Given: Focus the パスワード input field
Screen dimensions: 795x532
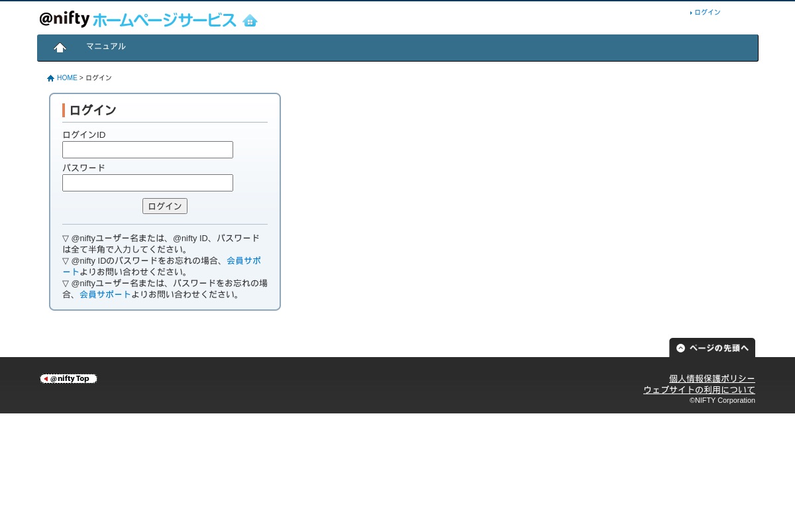Looking at the screenshot, I should pos(148,183).
